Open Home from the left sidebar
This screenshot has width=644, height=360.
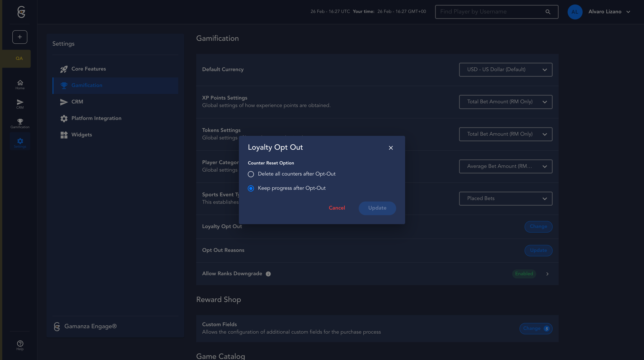(x=20, y=85)
